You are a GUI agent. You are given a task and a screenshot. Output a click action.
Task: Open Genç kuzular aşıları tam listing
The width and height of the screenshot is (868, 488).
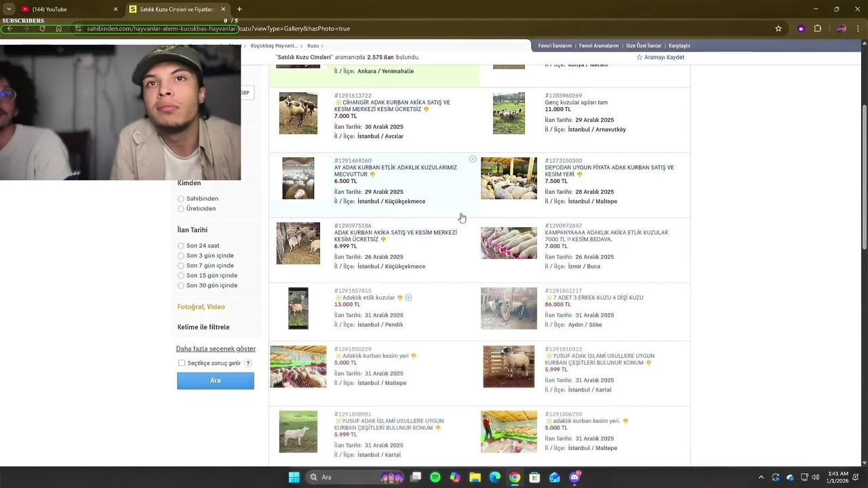click(576, 102)
